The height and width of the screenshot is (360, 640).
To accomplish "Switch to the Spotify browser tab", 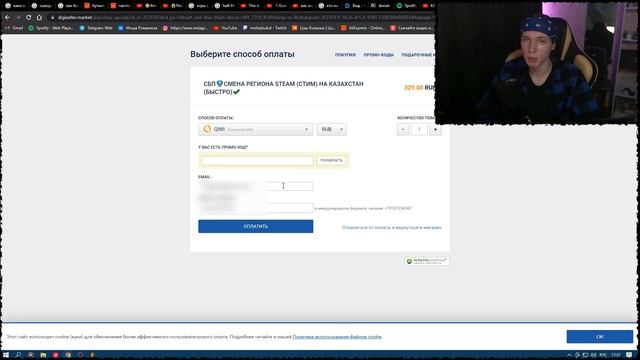I will [x=407, y=6].
